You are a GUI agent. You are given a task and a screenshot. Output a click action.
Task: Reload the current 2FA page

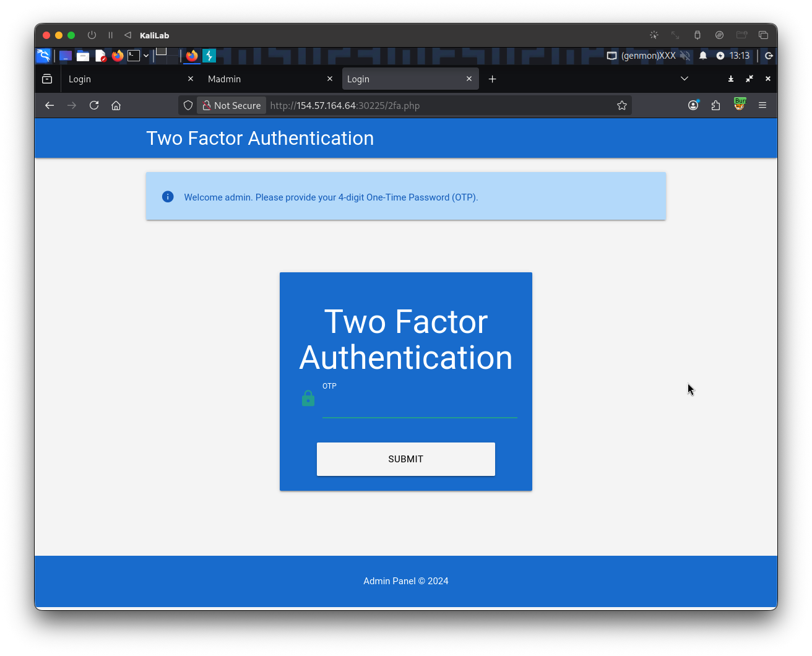pos(94,105)
